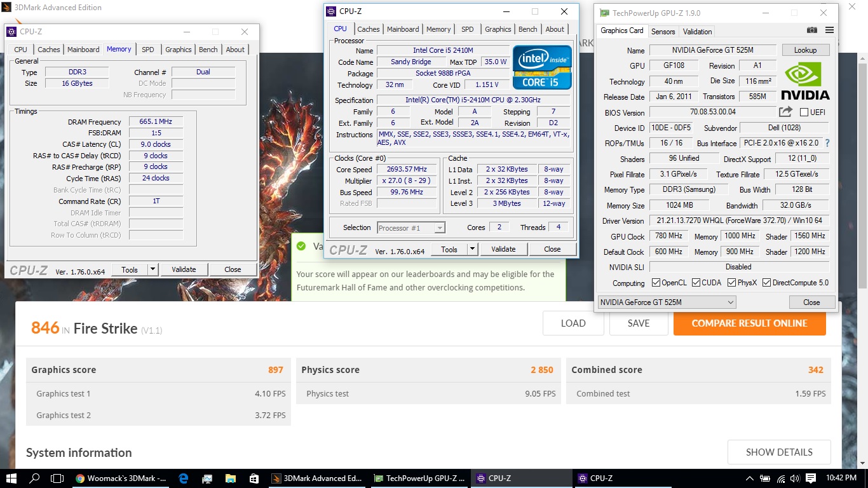This screenshot has width=868, height=488.
Task: Toggle the UEFI checkbox
Action: pos(804,112)
